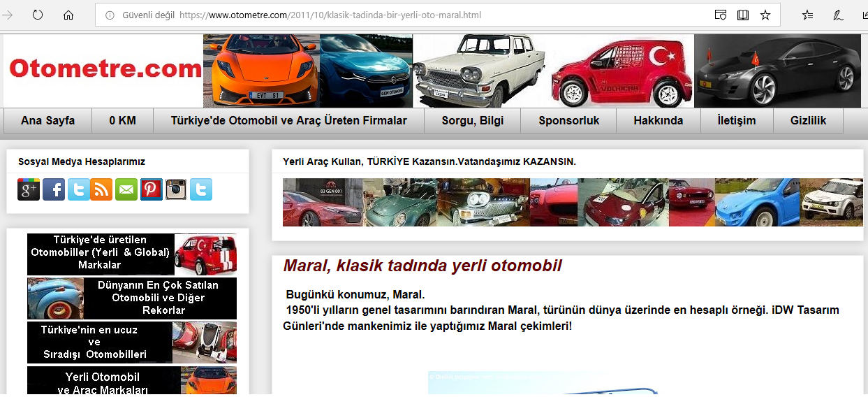Open site security info icon

[x=110, y=15]
